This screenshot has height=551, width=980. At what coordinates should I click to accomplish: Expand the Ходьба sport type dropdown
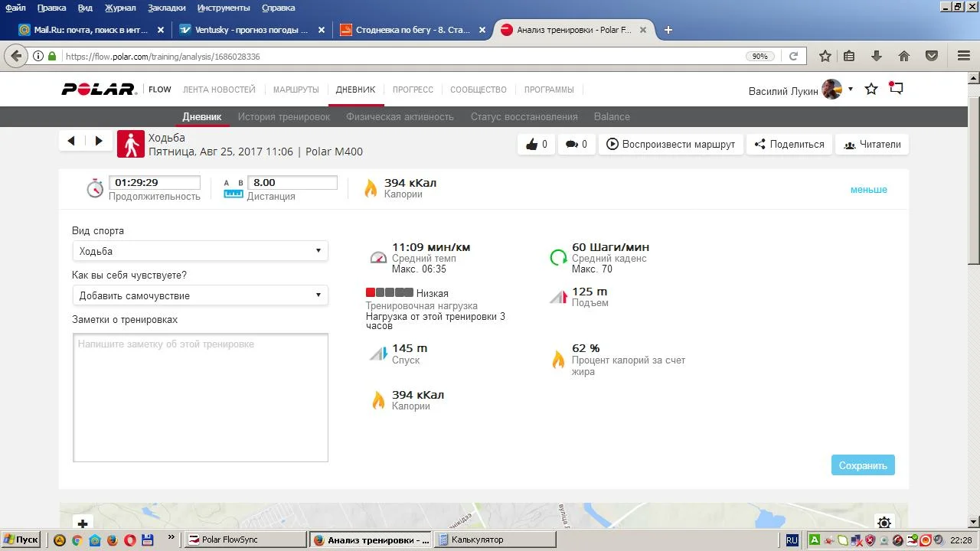[x=200, y=251]
